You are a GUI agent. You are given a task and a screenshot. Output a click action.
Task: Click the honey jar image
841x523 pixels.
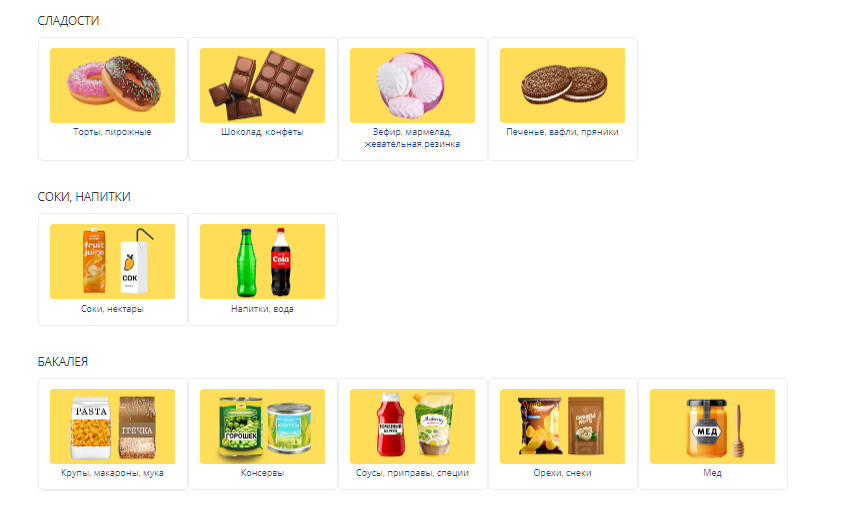pos(712,426)
